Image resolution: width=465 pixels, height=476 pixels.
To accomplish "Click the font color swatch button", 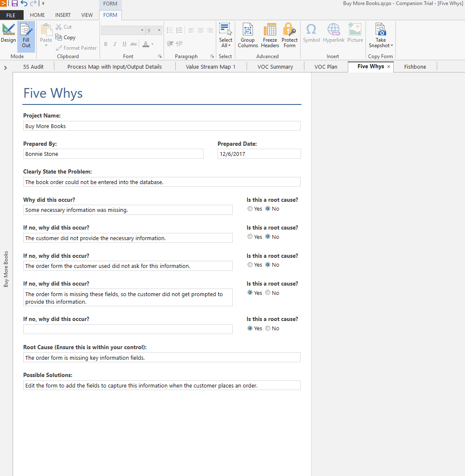I will click(146, 44).
